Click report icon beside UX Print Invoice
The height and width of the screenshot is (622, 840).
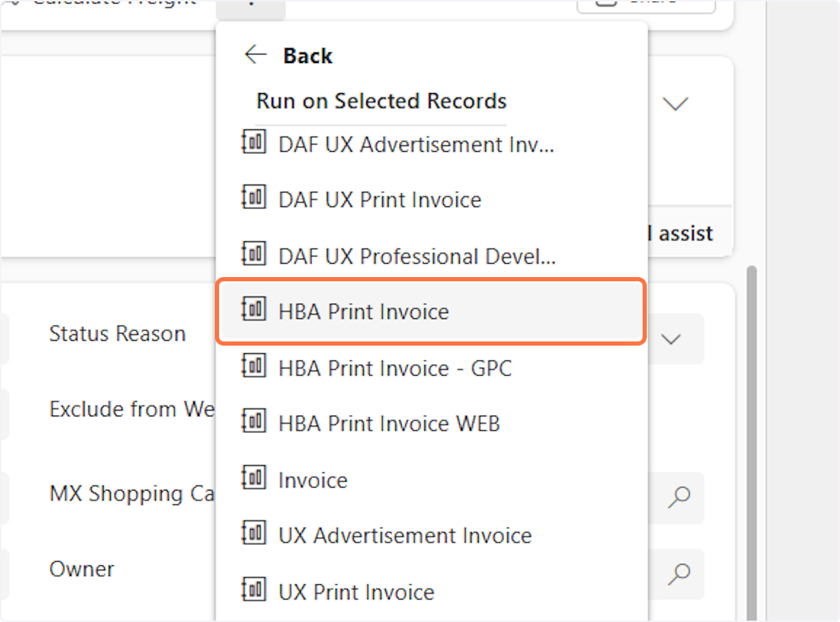(x=253, y=591)
